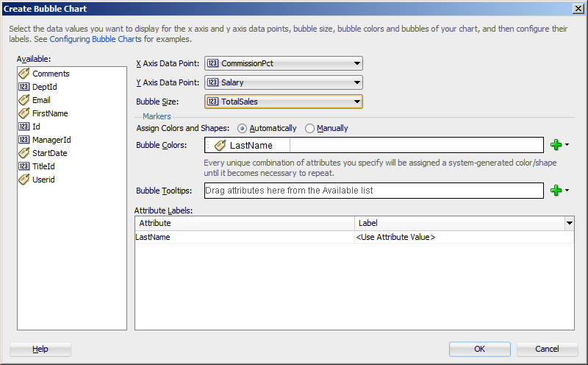Viewport: 588px width, 365px height.
Task: Click the tag icon beside Email
Action: point(24,100)
